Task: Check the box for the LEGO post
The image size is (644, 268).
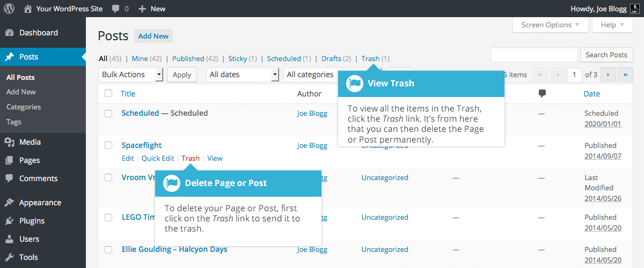Action: [108, 217]
